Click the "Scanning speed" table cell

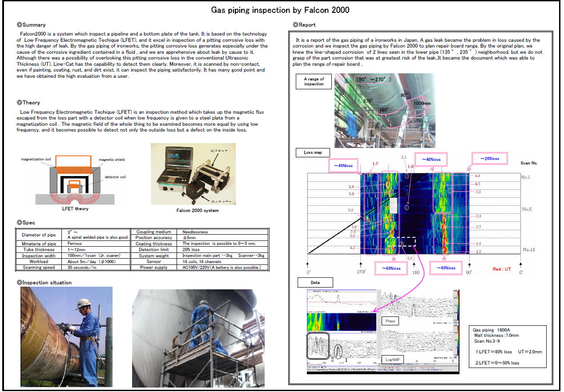tap(39, 268)
